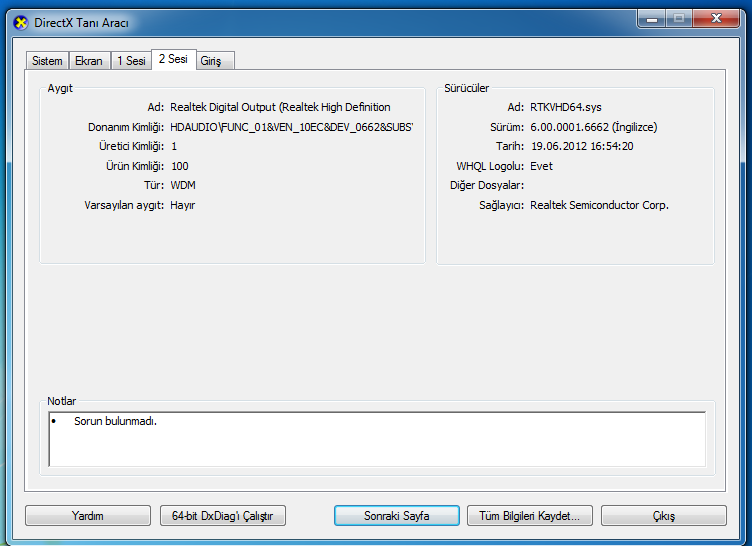This screenshot has height=546, width=752.
Task: Click Tüm Bilgileri Kaydet... button
Action: point(530,516)
